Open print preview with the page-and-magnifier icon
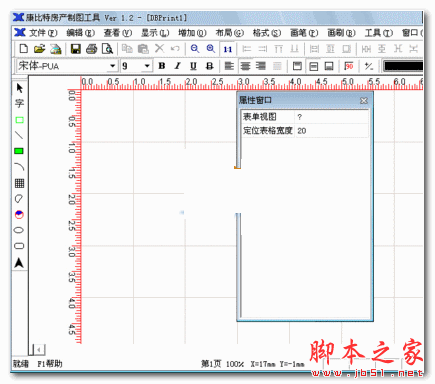The width and height of the screenshot is (435, 384). coord(107,49)
